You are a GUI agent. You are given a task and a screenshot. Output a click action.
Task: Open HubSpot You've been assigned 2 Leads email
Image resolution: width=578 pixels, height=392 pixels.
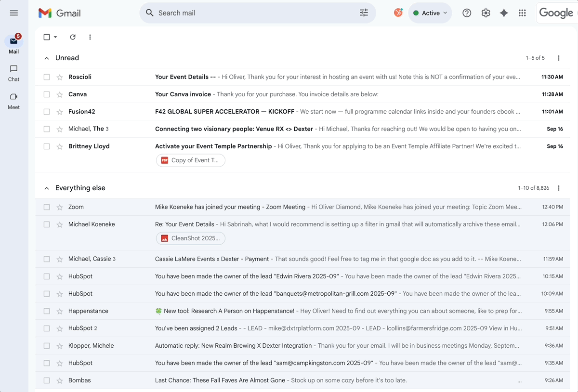302,328
